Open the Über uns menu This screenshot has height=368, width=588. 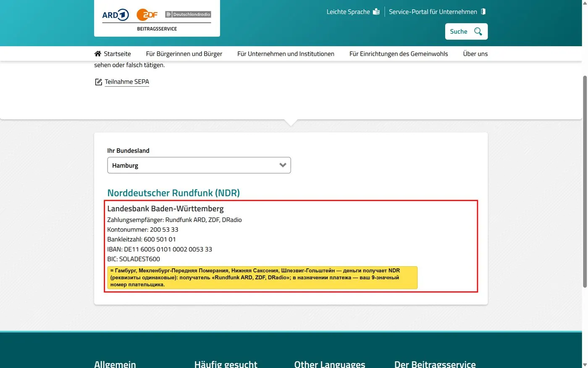(475, 54)
